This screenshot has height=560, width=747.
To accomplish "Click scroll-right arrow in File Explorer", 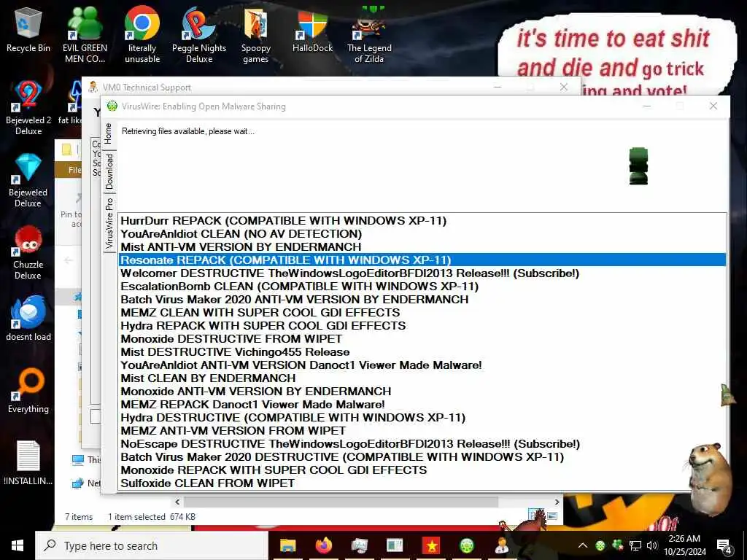I will click(x=557, y=502).
